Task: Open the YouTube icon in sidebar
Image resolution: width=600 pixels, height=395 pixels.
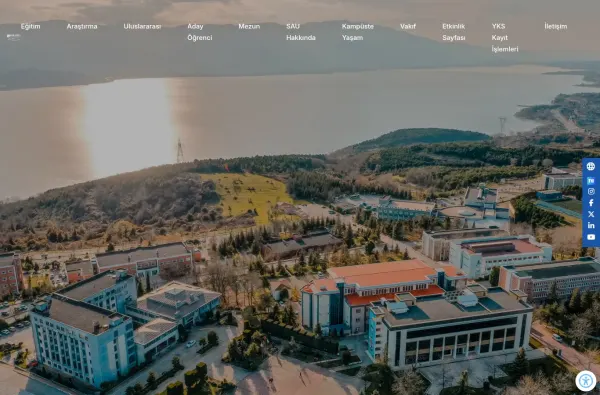Action: (591, 237)
